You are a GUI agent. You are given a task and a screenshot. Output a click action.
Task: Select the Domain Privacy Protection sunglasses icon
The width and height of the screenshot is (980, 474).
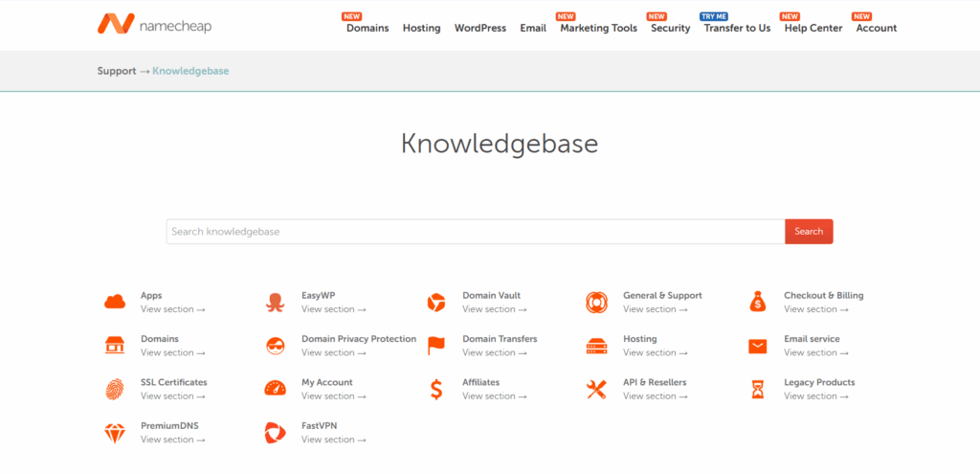(275, 346)
